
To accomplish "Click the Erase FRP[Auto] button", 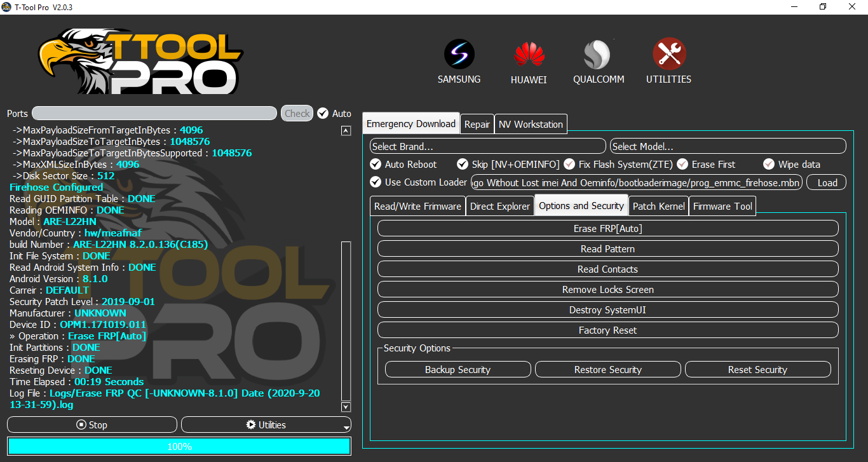I will click(608, 229).
